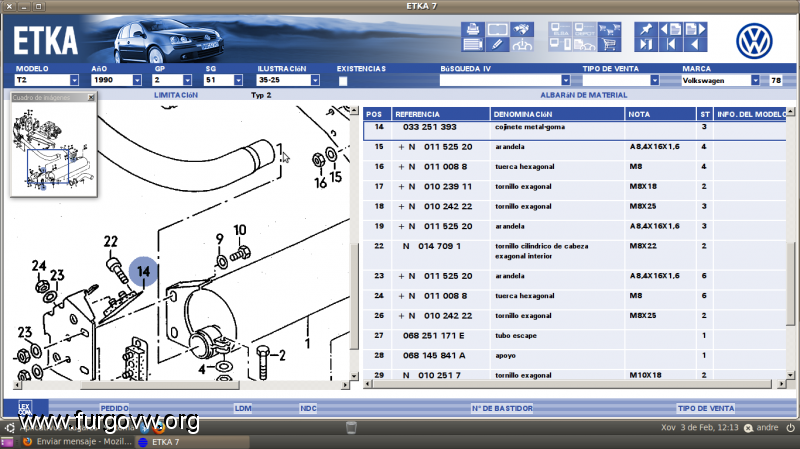Click the bottom bar Tipo de venta button

point(706,408)
